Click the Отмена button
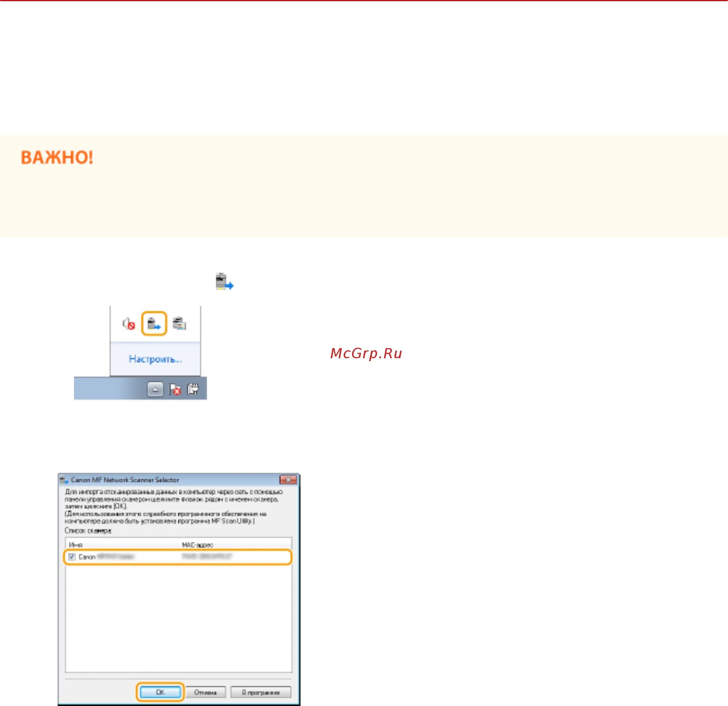Viewport: 728px width, 706px height. [206, 692]
